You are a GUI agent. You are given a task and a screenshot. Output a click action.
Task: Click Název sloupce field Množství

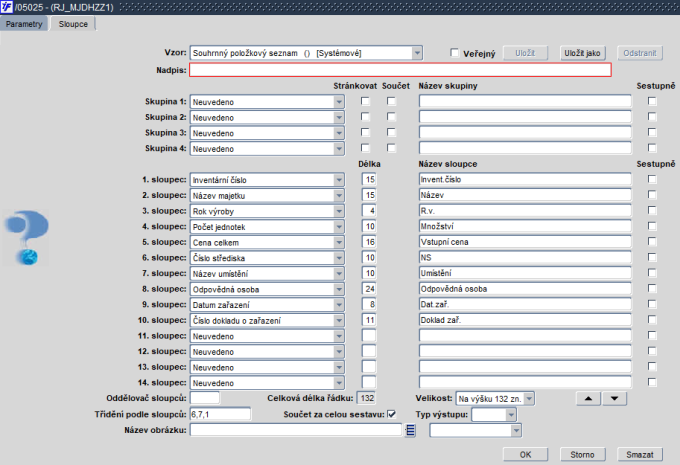coord(525,226)
